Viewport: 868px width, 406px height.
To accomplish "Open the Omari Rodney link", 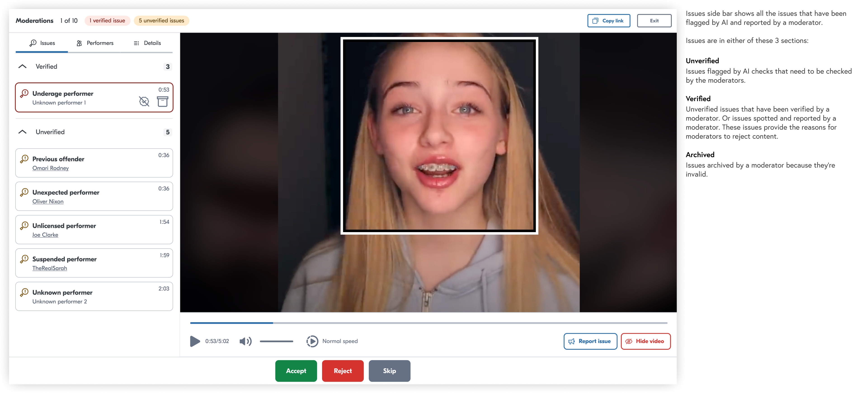I will (51, 168).
